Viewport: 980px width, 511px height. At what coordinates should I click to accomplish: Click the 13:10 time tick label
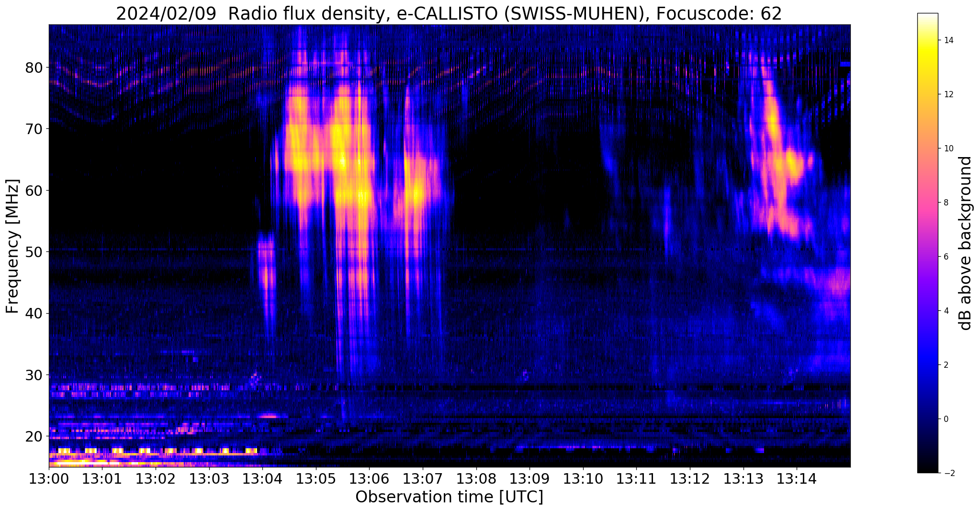pyautogui.click(x=583, y=479)
